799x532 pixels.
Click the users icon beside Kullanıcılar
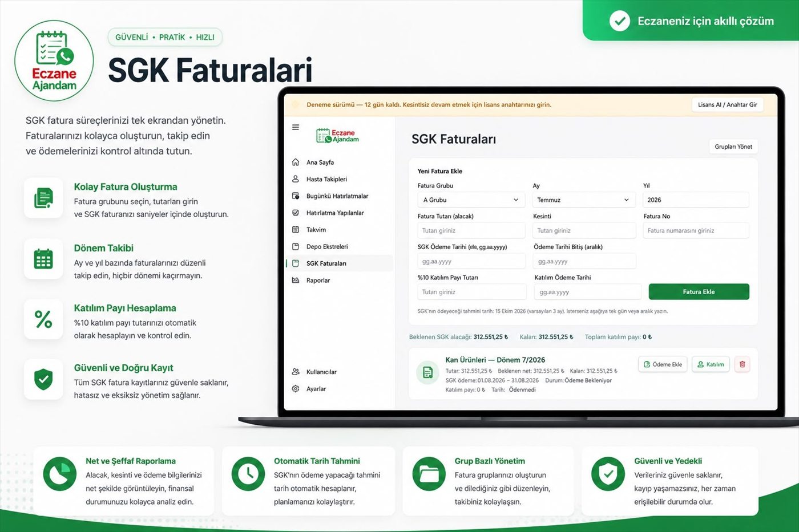(296, 372)
